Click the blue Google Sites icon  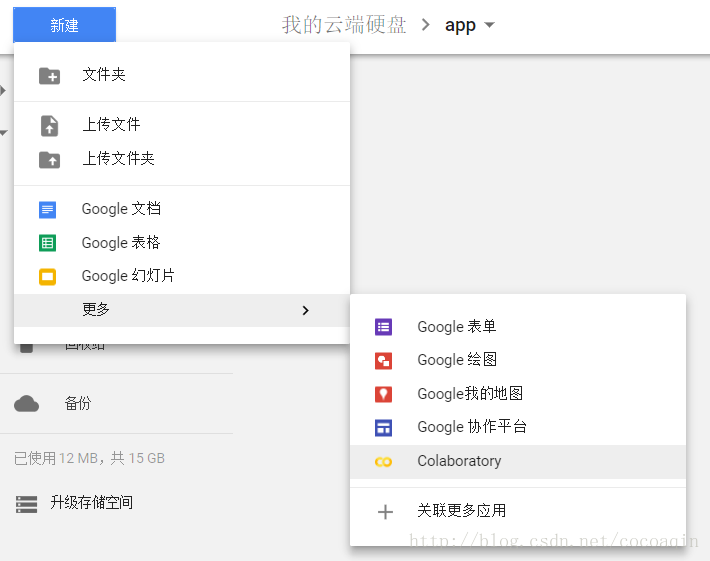pyautogui.click(x=384, y=428)
